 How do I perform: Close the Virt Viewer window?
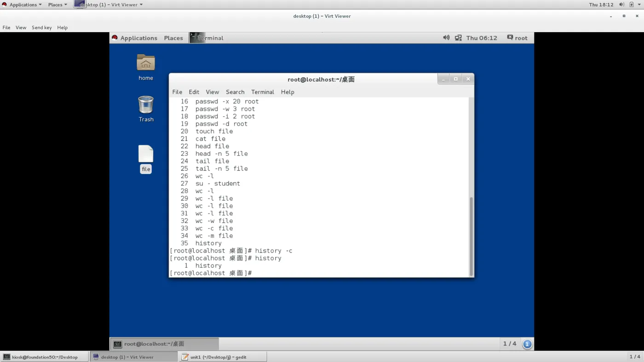point(637,16)
